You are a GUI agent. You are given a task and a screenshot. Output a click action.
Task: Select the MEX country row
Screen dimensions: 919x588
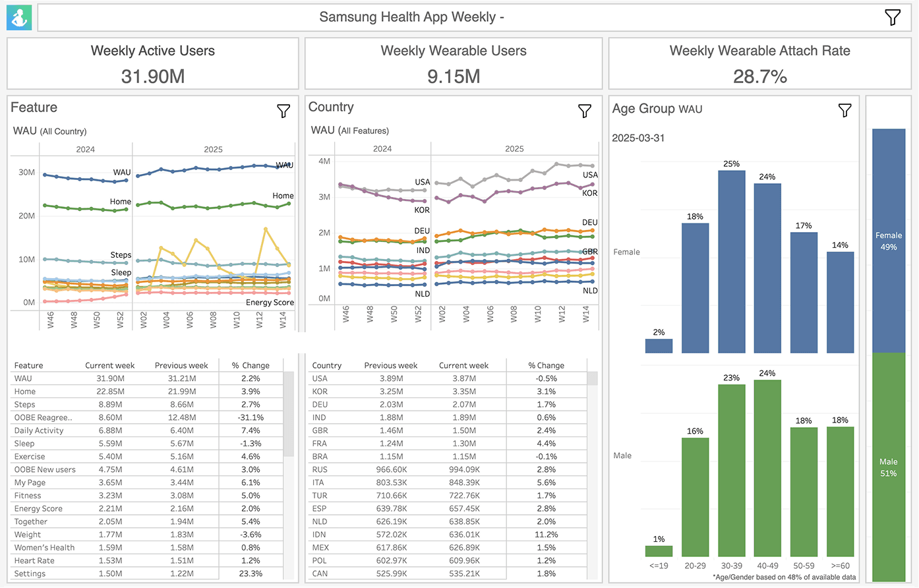click(x=448, y=548)
